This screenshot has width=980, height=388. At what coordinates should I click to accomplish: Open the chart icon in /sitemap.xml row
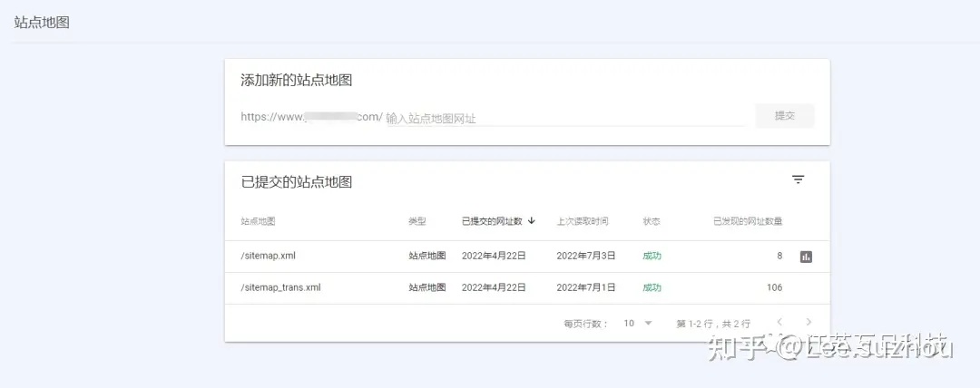tap(807, 257)
